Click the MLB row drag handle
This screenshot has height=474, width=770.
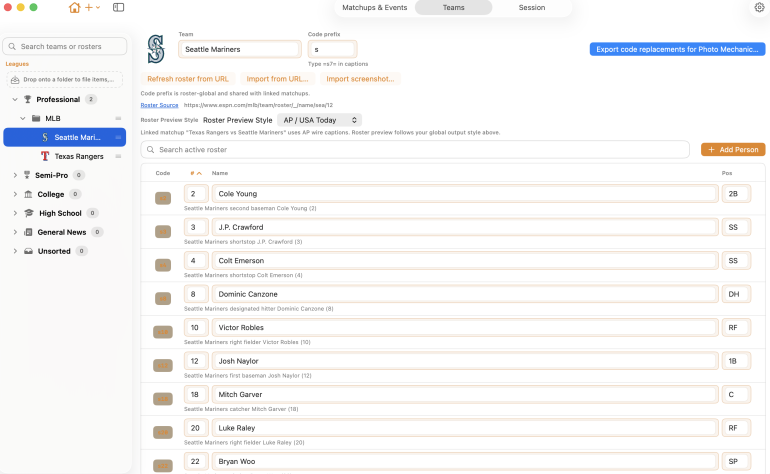pyautogui.click(x=118, y=118)
